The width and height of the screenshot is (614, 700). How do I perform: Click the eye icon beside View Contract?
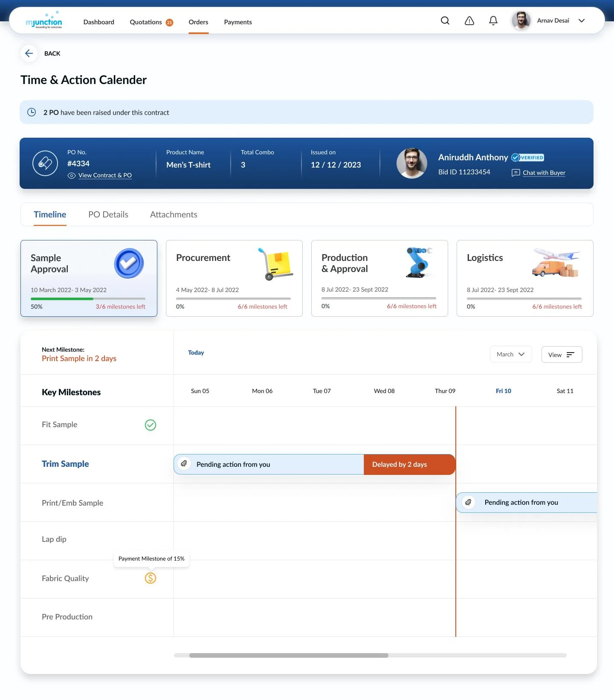tap(72, 176)
